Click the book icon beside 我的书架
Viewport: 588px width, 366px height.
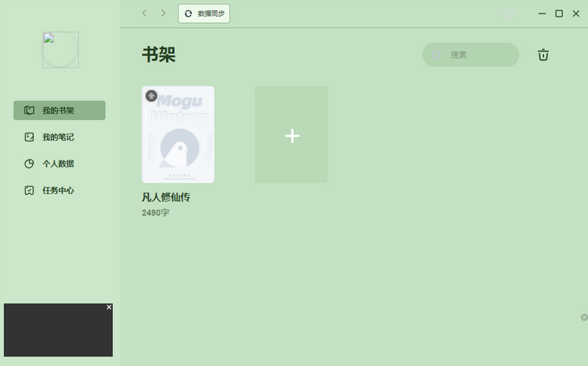tap(29, 110)
